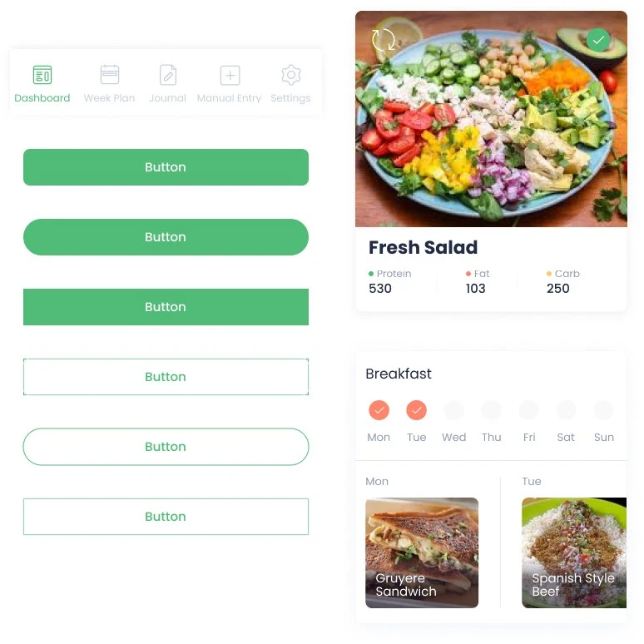Uncheck Tuesday's breakfast checkmark circle

[x=417, y=410]
